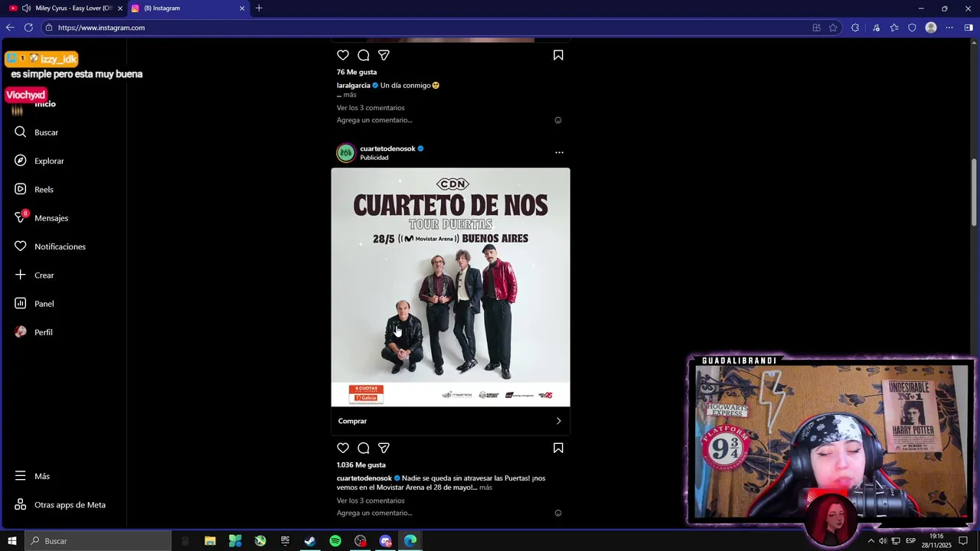The width and height of the screenshot is (980, 551).
Task: View laralgarcia's 3 comments
Action: (371, 108)
